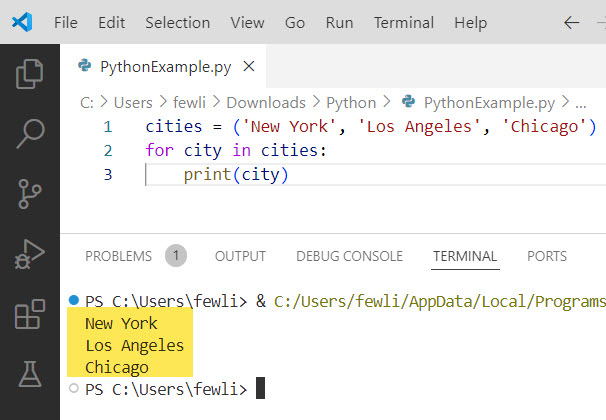
Task: Click the Chicago terminal output line
Action: click(117, 367)
